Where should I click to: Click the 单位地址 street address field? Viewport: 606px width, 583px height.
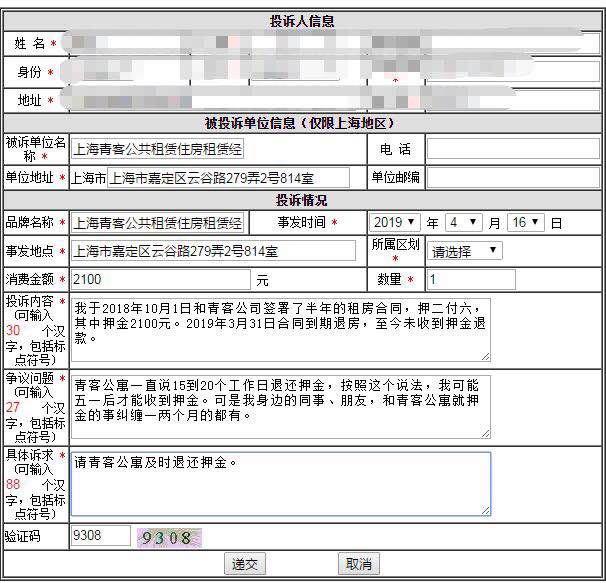click(x=228, y=178)
